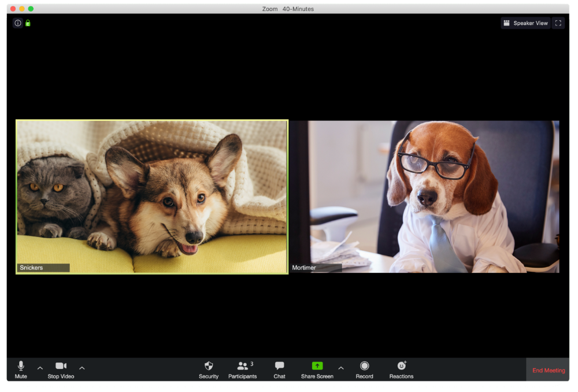The image size is (578, 392).
Task: Expand share options chevron next to Share Screen
Action: click(341, 368)
